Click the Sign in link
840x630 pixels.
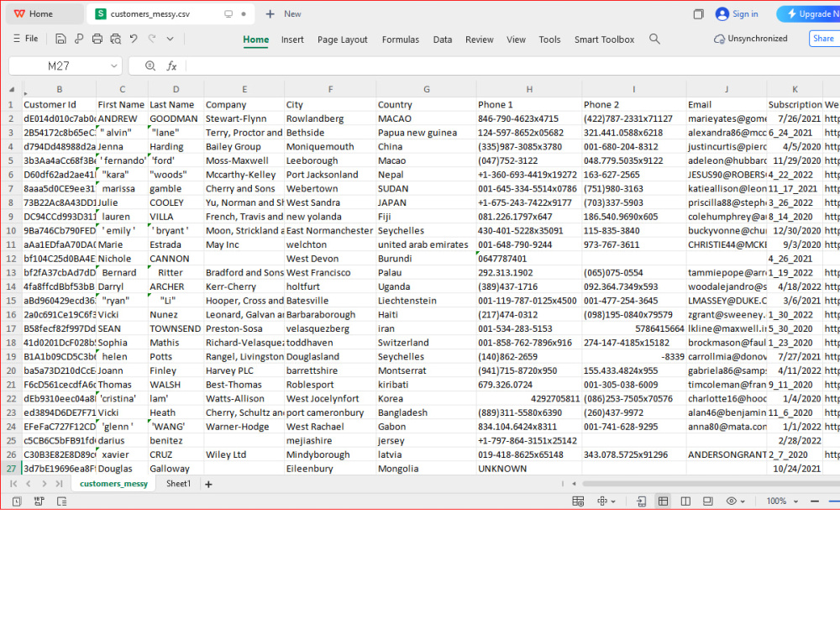pyautogui.click(x=738, y=14)
